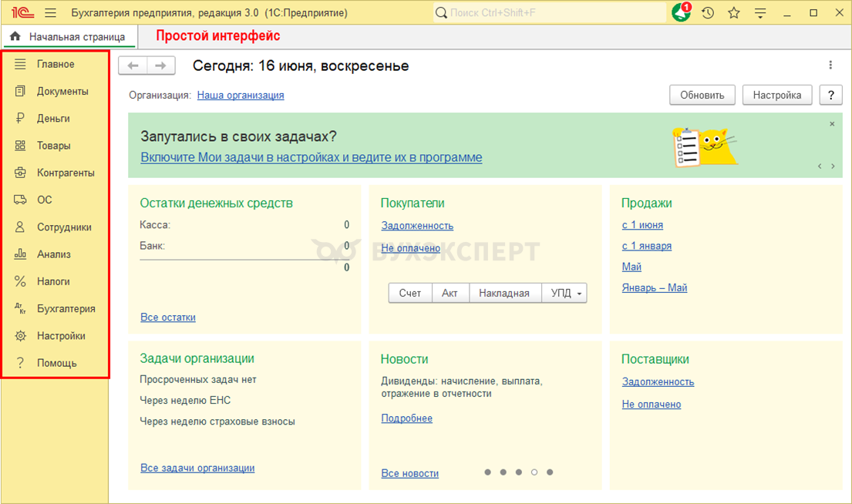Screen dimensions: 852x504
Task: Click the Просроченных задач нет text
Action: click(x=198, y=380)
